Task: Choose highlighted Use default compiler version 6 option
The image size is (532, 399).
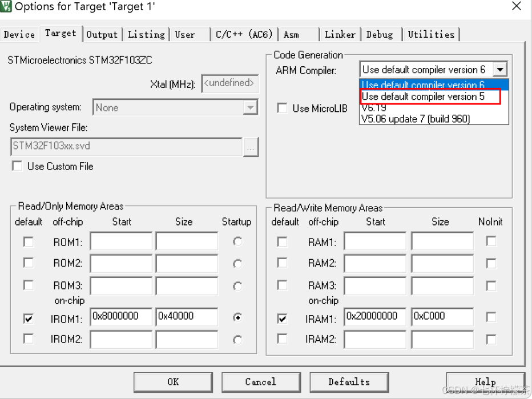Action: click(x=434, y=84)
